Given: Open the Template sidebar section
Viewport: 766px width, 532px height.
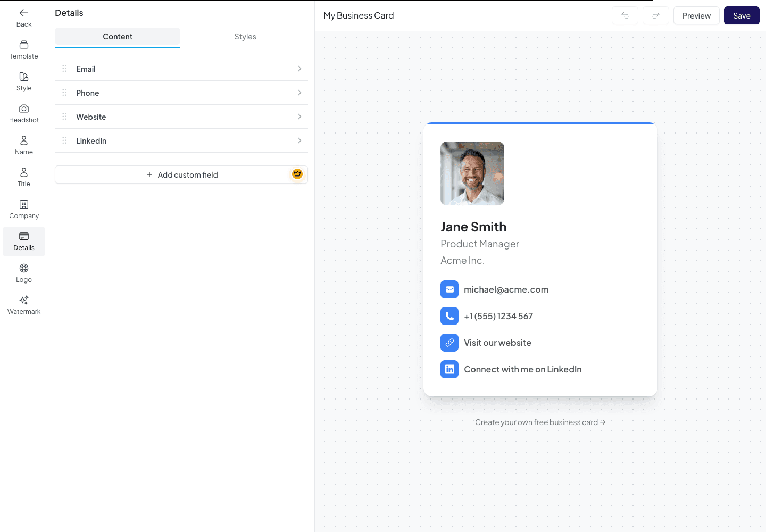Looking at the screenshot, I should (24, 50).
